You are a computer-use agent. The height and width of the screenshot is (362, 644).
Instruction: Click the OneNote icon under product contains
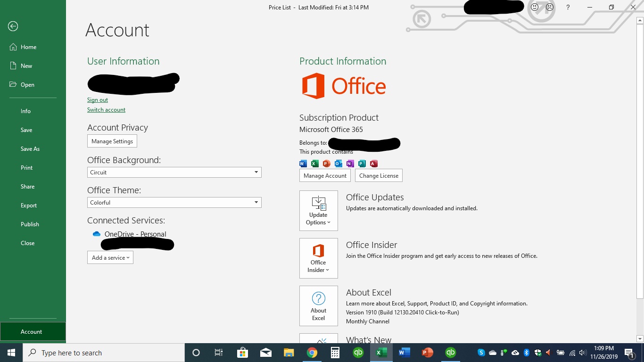[x=350, y=164]
